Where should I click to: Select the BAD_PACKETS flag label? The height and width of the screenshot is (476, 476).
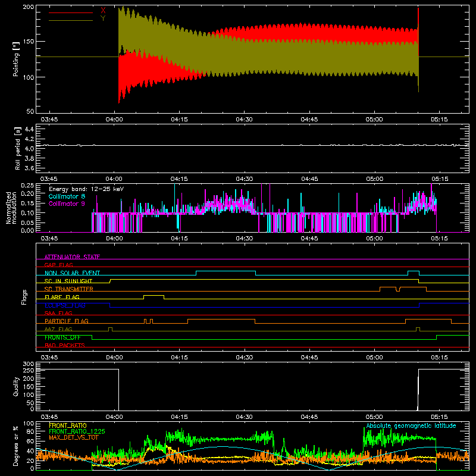[x=65, y=345]
